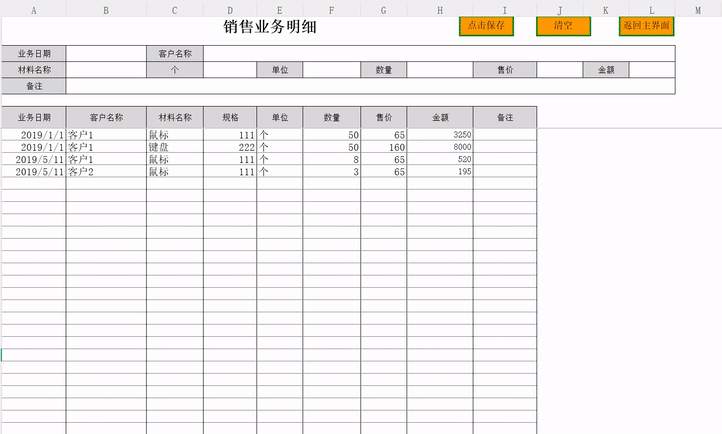Image resolution: width=722 pixels, height=434 pixels.
Task: Click the empty 数量 input cell in the form
Action: [440, 70]
